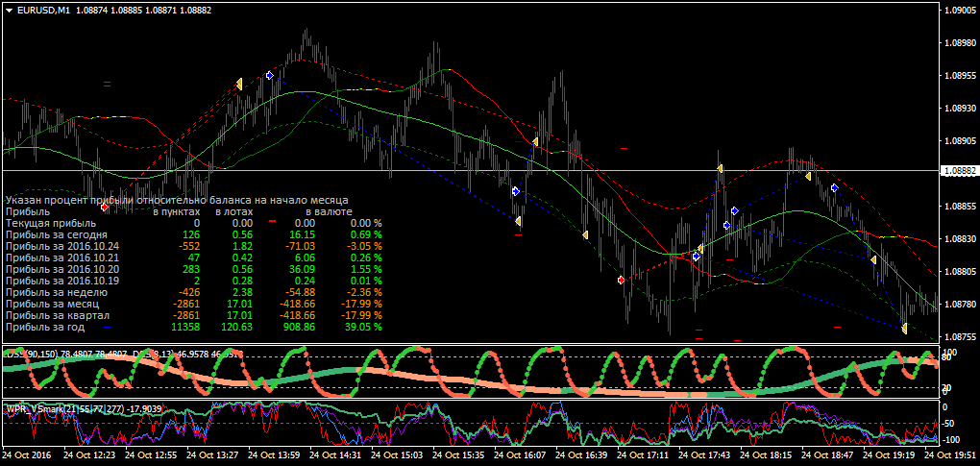Click the 'Прибыль за 2016.10.24' row label

[x=61, y=246]
